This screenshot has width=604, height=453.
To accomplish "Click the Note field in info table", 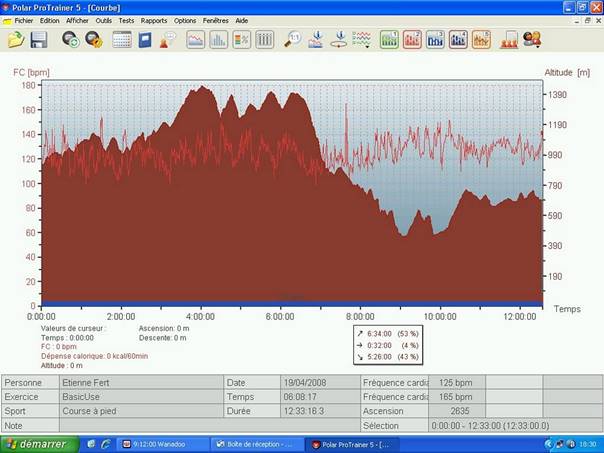I will tap(200, 425).
